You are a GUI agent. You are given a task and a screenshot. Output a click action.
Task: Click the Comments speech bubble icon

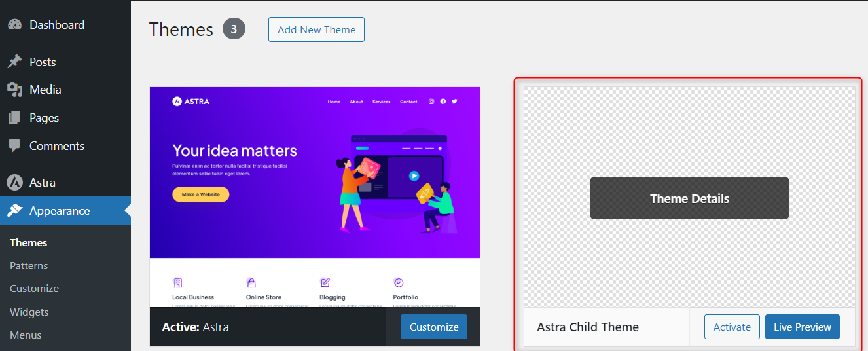point(14,146)
